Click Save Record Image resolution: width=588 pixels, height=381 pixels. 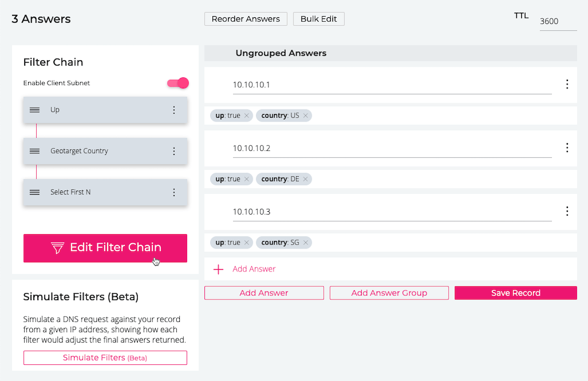click(515, 293)
